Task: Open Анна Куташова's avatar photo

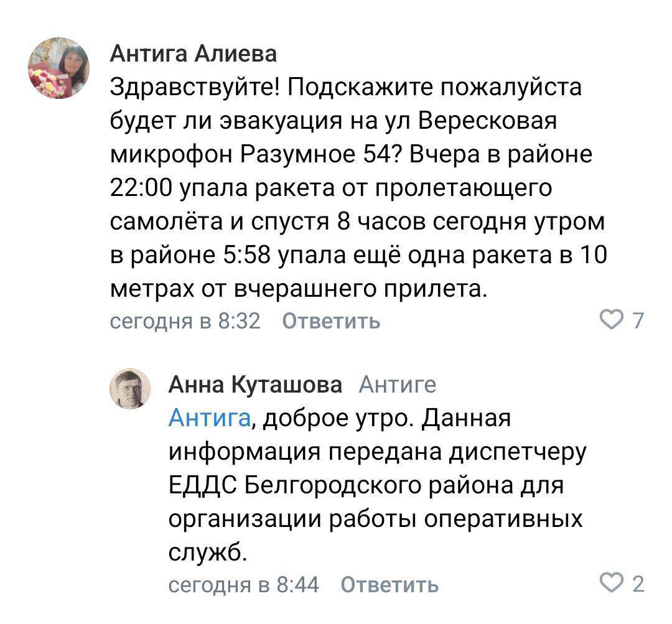Action: pyautogui.click(x=130, y=388)
